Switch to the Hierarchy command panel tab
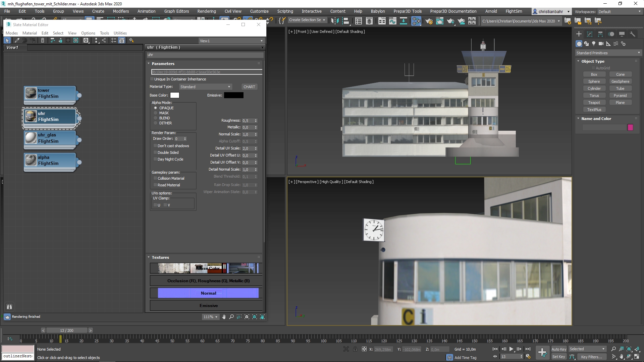The width and height of the screenshot is (644, 362). [x=600, y=34]
